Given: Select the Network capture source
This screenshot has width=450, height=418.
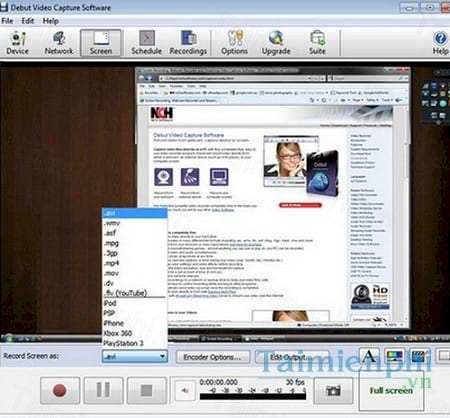Looking at the screenshot, I should (59, 43).
